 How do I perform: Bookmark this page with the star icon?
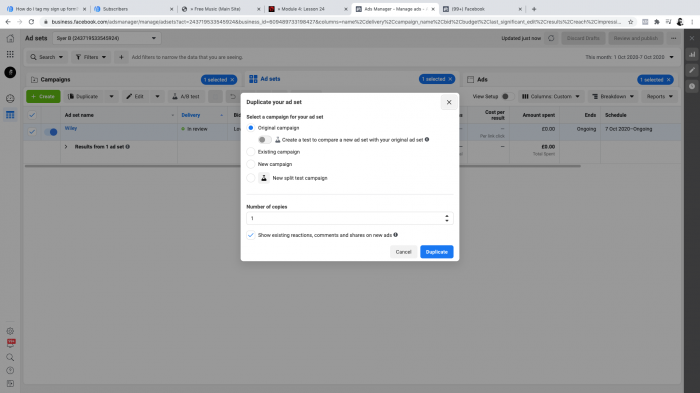[630, 21]
